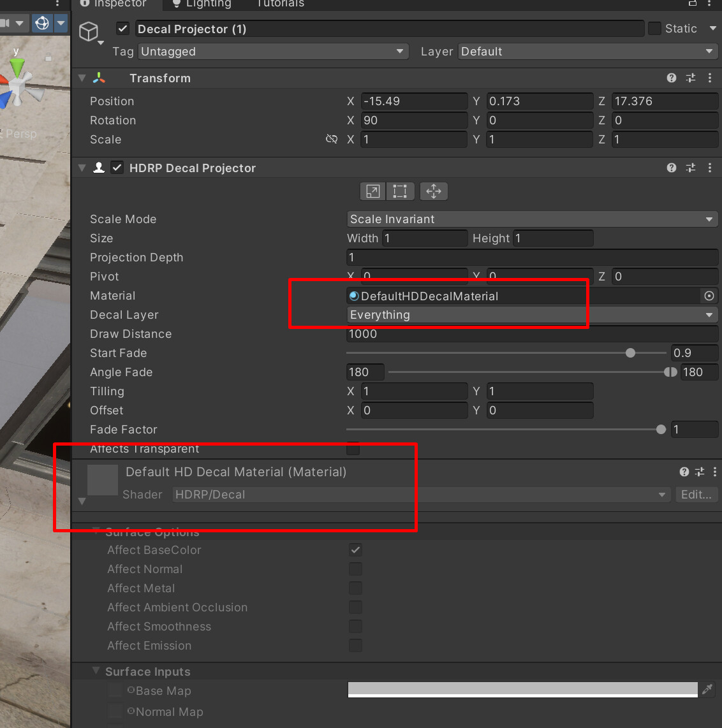Open Scale Mode dropdown
The width and height of the screenshot is (722, 728).
tap(533, 219)
